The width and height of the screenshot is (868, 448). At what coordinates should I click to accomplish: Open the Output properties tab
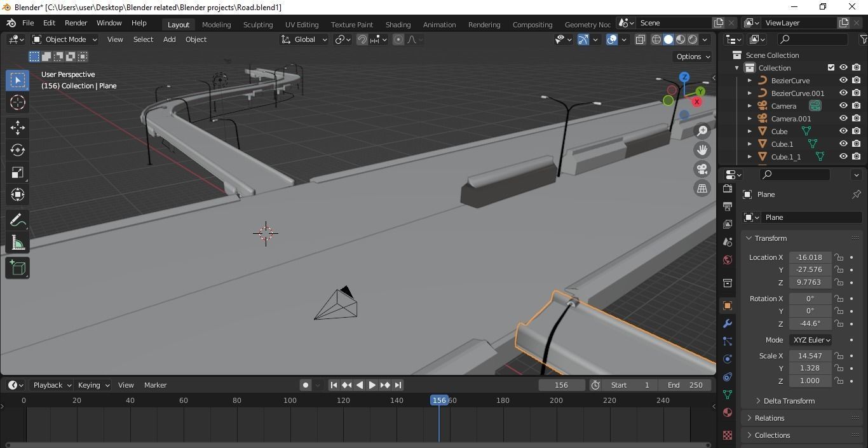click(x=728, y=207)
